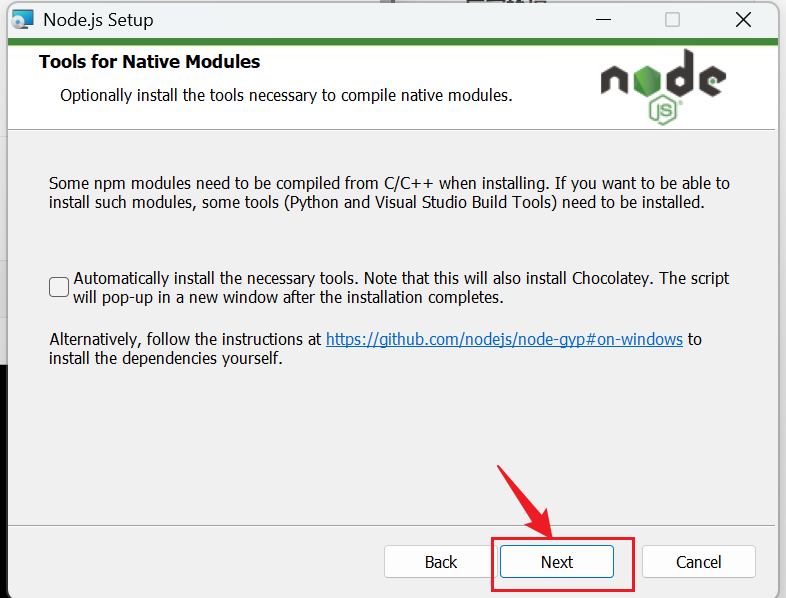Enable automatic install of necessary tools checkbox
Viewport: 786px width, 598px height.
tap(59, 287)
